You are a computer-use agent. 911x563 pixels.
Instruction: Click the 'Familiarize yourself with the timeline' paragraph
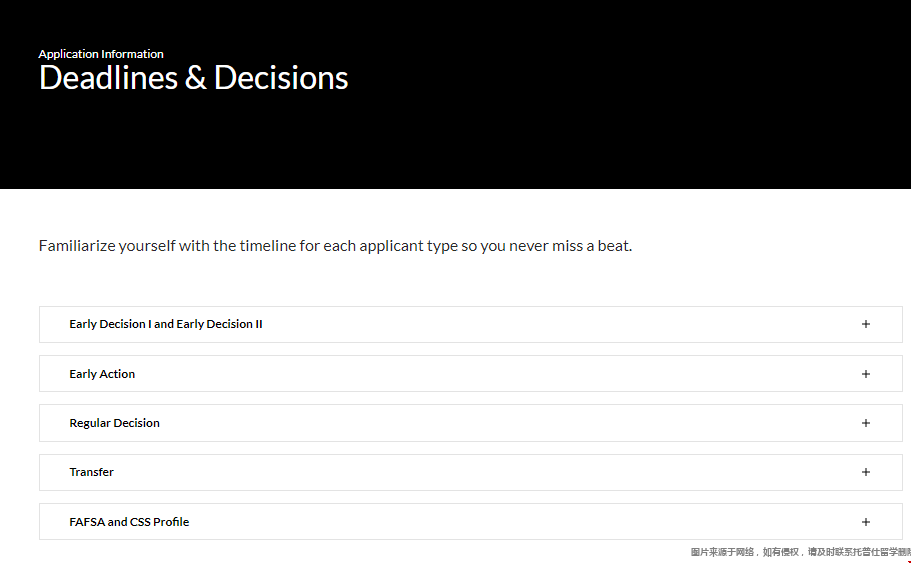pyautogui.click(x=335, y=246)
